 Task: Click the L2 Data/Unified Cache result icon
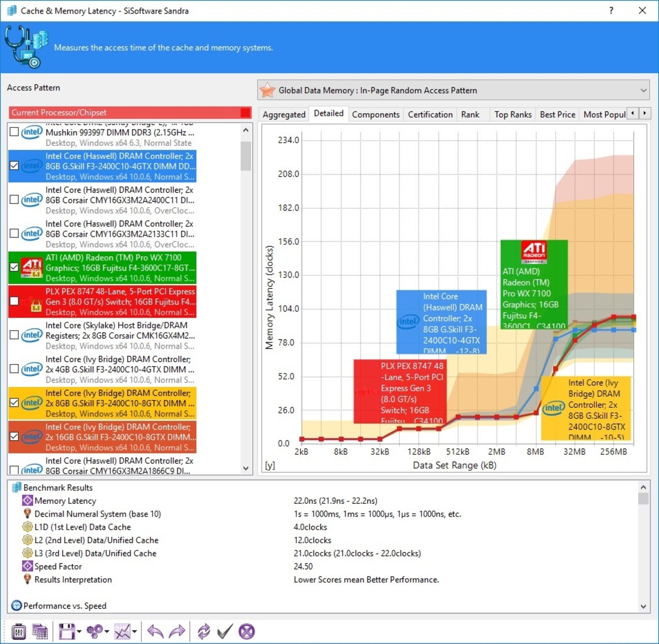pos(28,540)
